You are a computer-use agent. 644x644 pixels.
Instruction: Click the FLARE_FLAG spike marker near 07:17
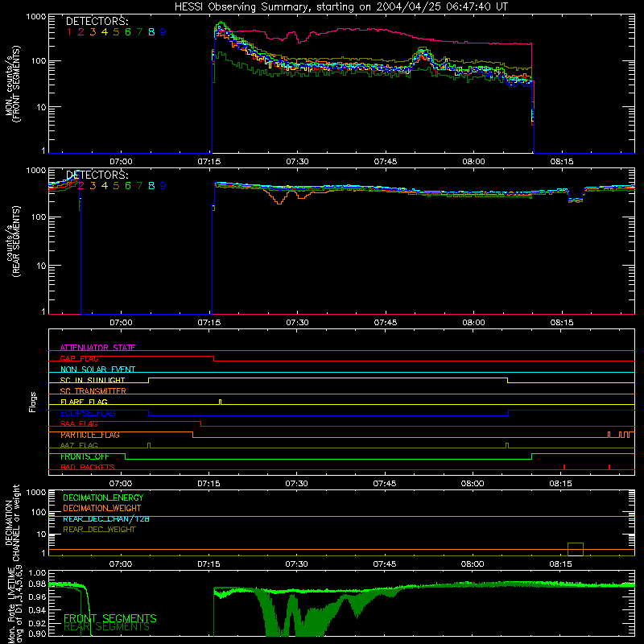221,402
